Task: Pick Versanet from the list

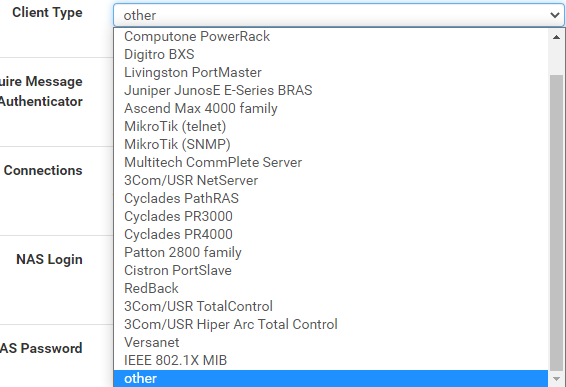Action: pos(331,343)
